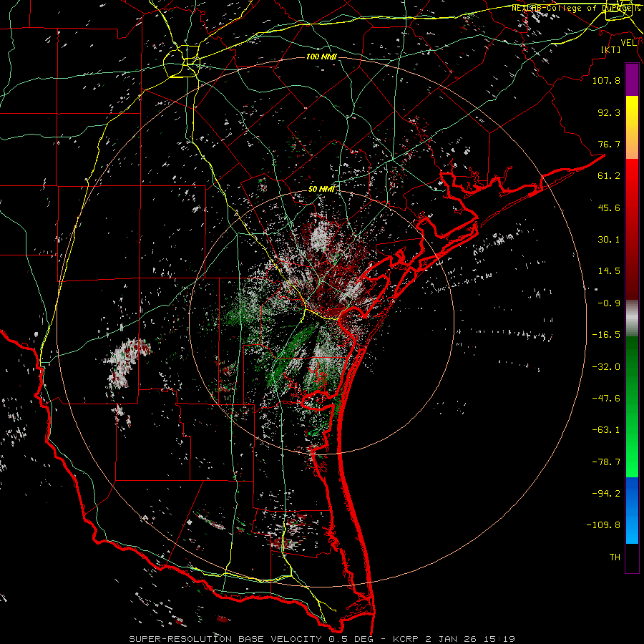Click the SUPER-RESOLUTION BASE VELOCITY caption text
This screenshot has height=644, width=644.
click(x=227, y=639)
